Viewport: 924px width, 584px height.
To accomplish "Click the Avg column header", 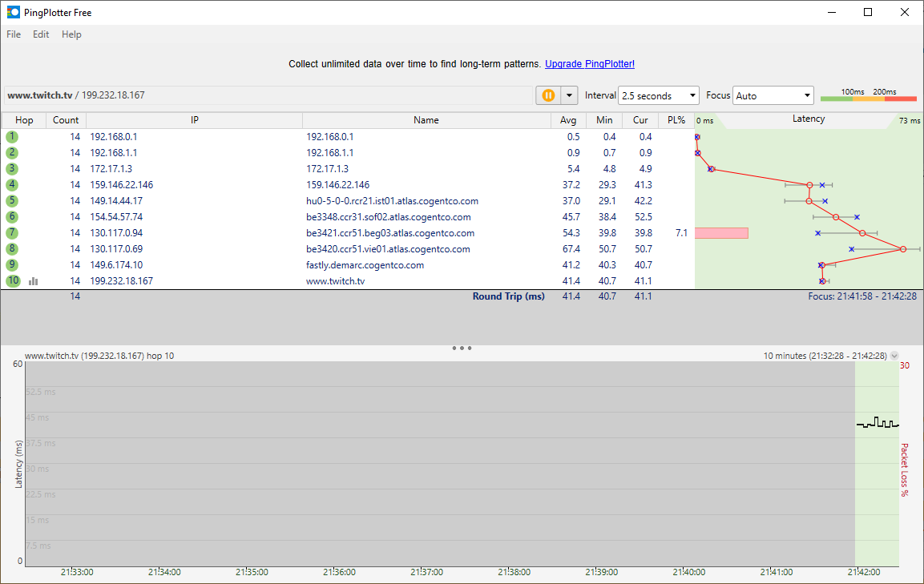I will 568,120.
